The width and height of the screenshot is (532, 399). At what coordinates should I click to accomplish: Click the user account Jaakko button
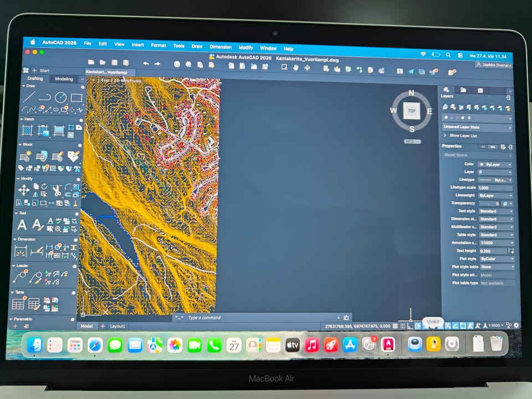493,64
